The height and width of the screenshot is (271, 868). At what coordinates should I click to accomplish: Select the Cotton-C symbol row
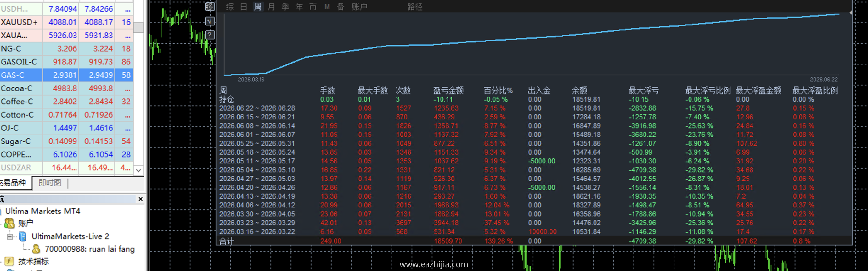tap(67, 115)
